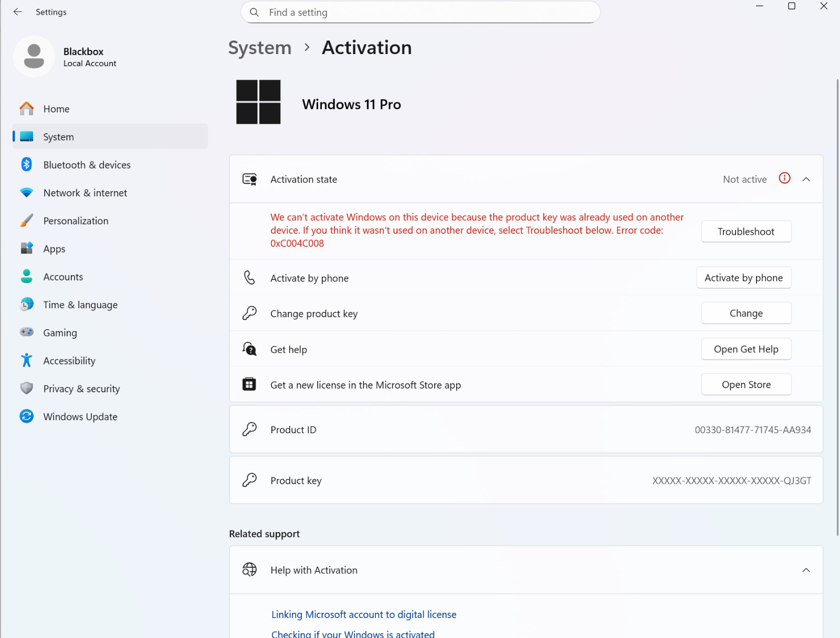The width and height of the screenshot is (840, 638).
Task: Click the phone icon beside Activate by phone
Action: 250,278
